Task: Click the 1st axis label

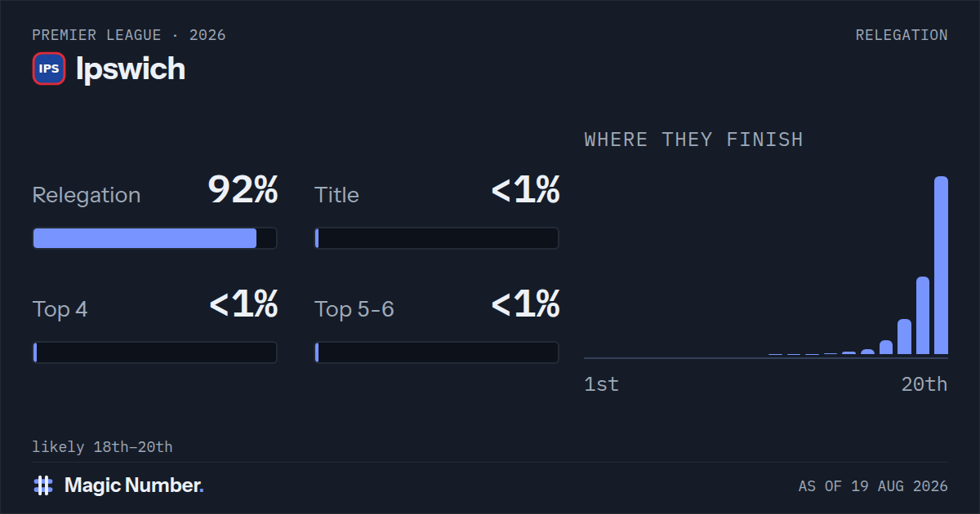Action: (602, 384)
